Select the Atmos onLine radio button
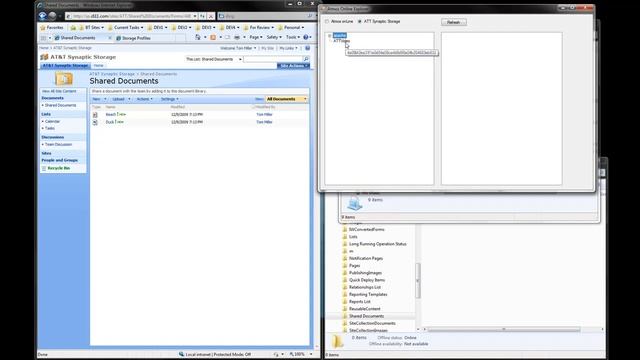 tap(327, 21)
